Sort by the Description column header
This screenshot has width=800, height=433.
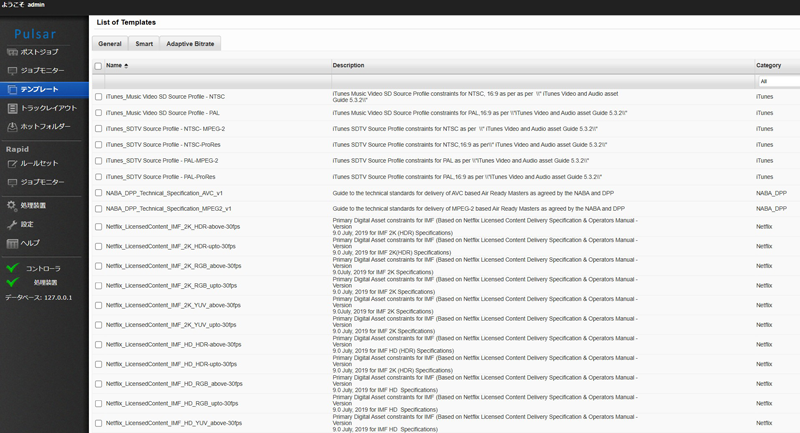pyautogui.click(x=348, y=65)
